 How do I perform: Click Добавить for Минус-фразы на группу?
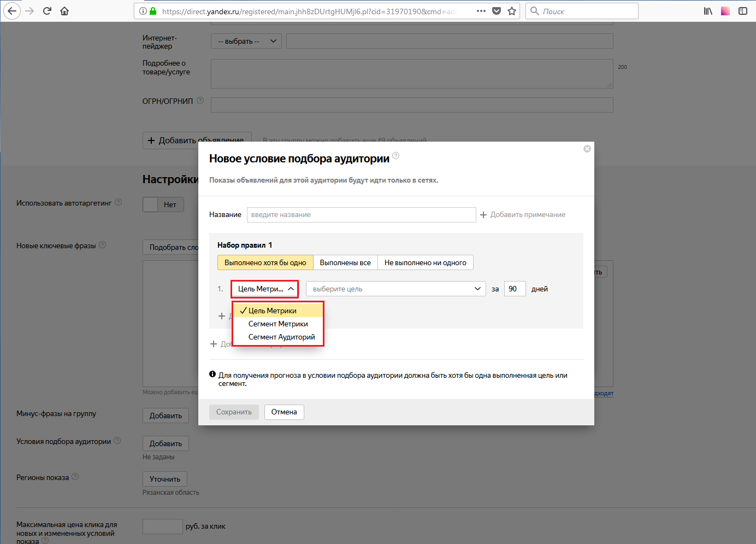166,416
